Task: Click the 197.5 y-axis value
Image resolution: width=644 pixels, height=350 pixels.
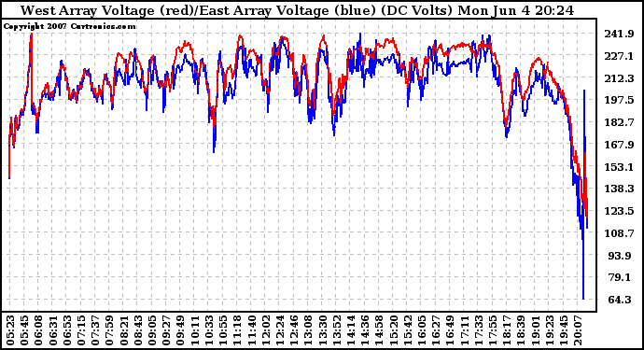Action: pos(619,100)
